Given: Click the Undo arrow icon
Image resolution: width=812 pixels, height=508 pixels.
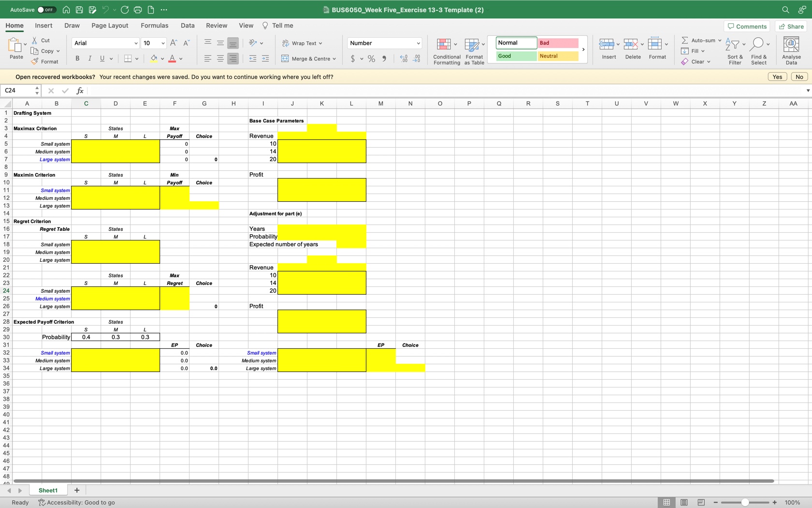Looking at the screenshot, I should [105, 10].
